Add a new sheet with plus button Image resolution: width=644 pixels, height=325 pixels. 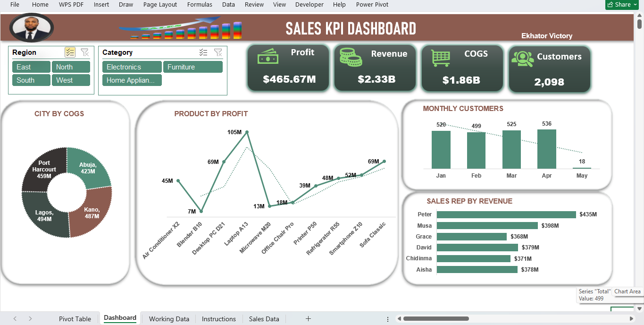[308, 319]
